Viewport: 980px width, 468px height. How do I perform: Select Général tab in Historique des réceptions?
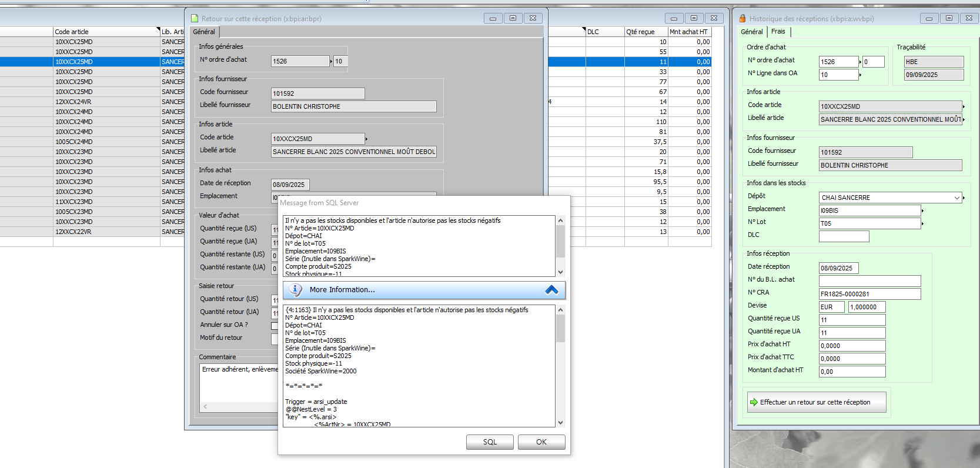pyautogui.click(x=751, y=32)
